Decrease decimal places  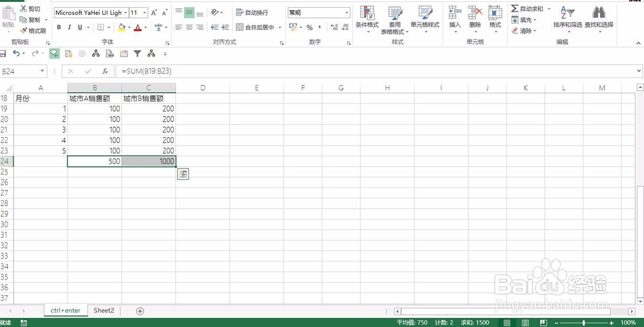pyautogui.click(x=345, y=27)
